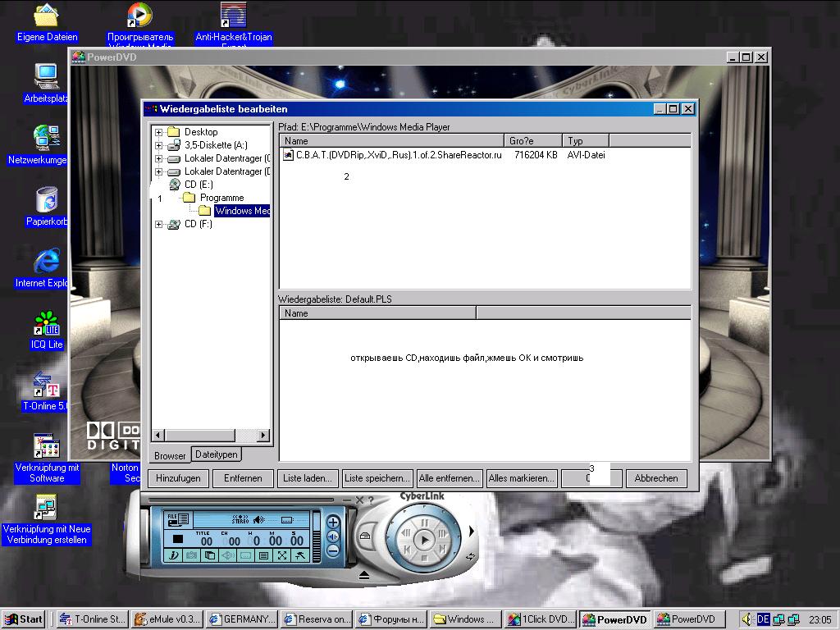Viewport: 840px width, 630px height.
Task: Click the seek bar atop the control panel
Action: coord(241,500)
